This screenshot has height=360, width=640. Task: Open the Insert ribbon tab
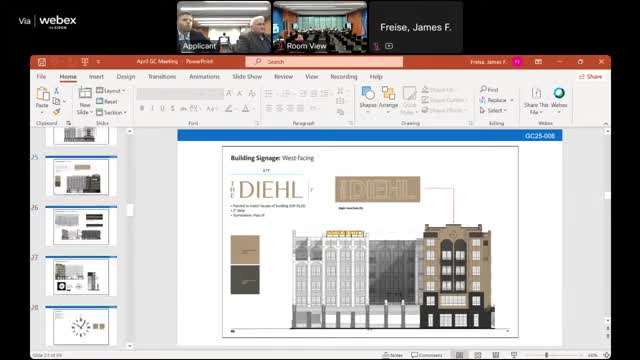[x=96, y=77]
